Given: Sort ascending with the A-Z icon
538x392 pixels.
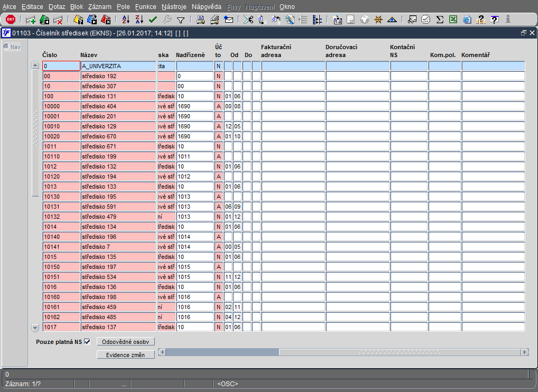Looking at the screenshot, I should coord(126,20).
